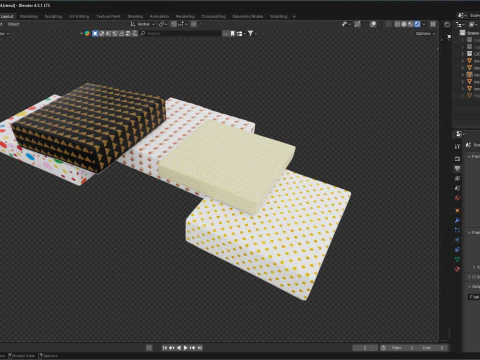Expand the highlighted mesh object in the Outliner

pos(463,75)
